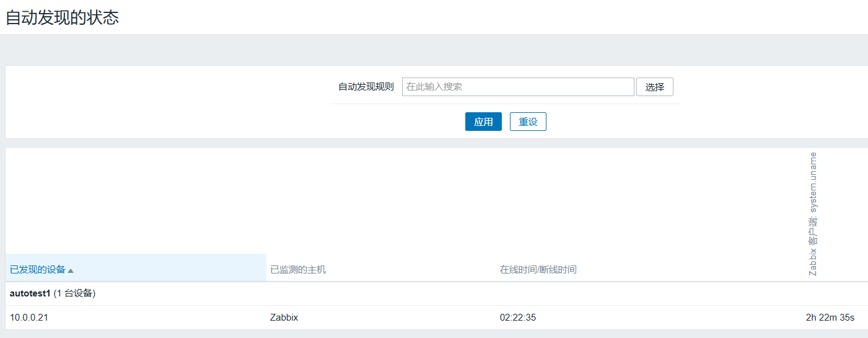Open the 选择 discovery rule picker

[x=654, y=87]
